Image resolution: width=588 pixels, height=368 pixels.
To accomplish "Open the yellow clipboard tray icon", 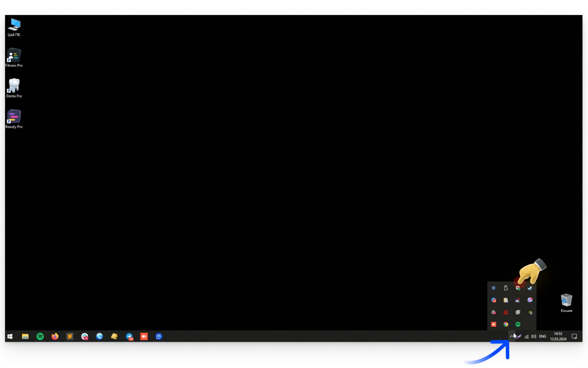I will pos(506,300).
